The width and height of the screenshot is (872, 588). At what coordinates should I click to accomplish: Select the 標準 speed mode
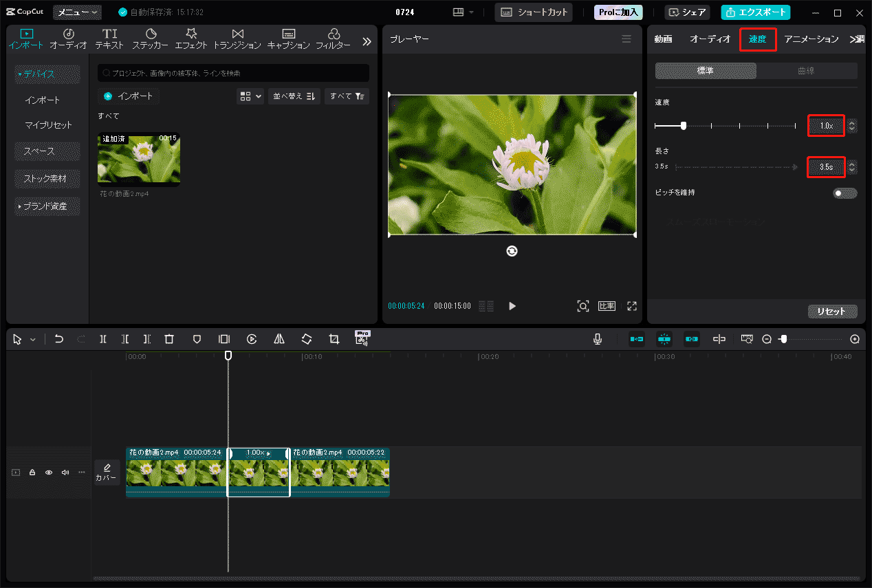(706, 71)
